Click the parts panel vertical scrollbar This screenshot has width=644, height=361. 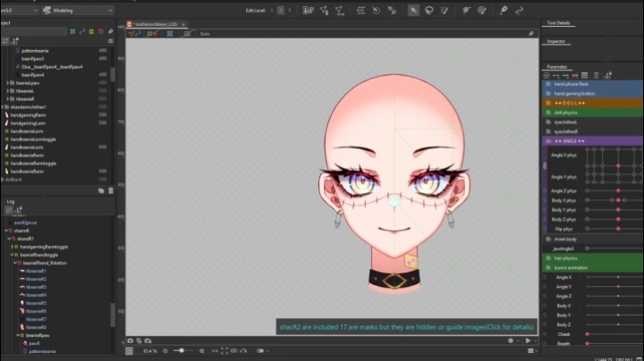click(113, 74)
